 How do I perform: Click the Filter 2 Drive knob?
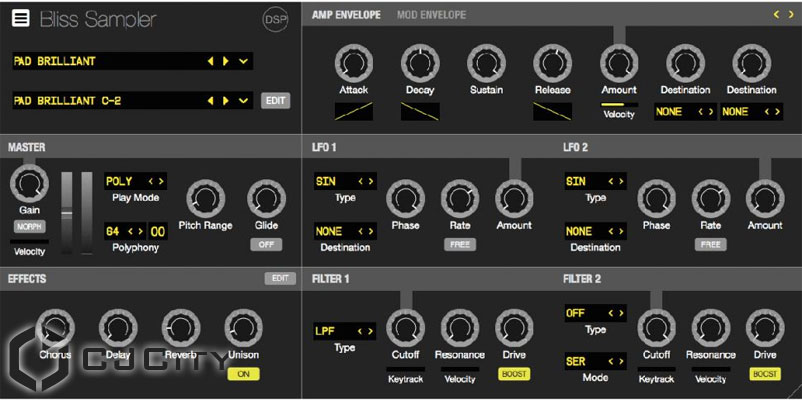point(765,328)
